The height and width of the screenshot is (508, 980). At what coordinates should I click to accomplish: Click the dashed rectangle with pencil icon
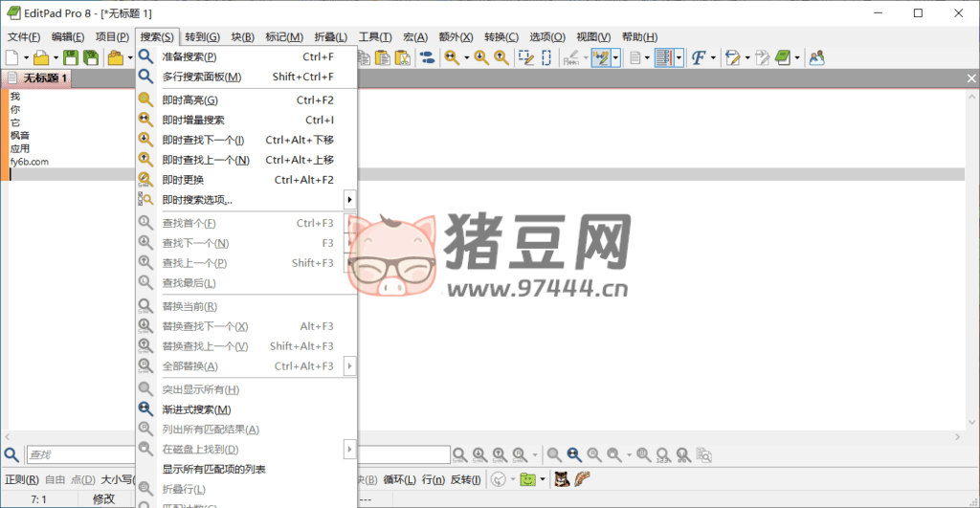pos(526,58)
